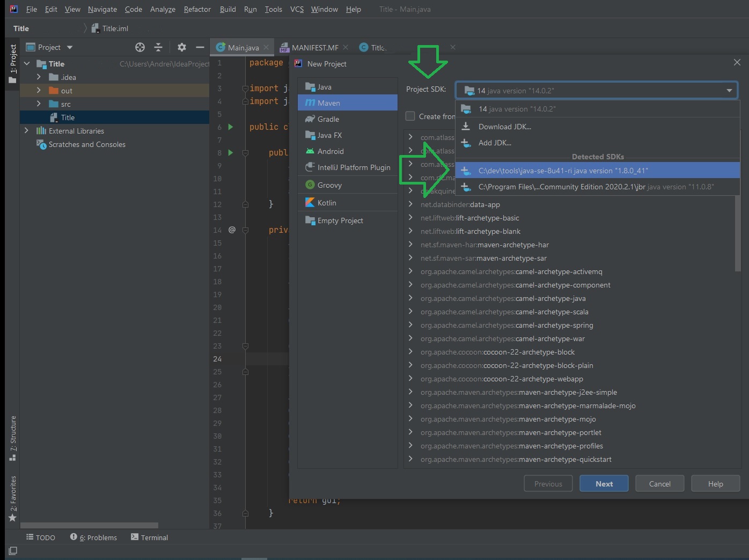Choose Add JDK... option
Screen dimensions: 749x560
(x=598, y=143)
